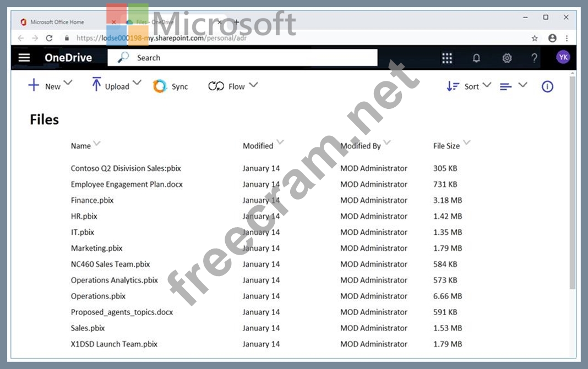Open the help question mark
Viewport: 588px width, 369px height.
click(534, 58)
